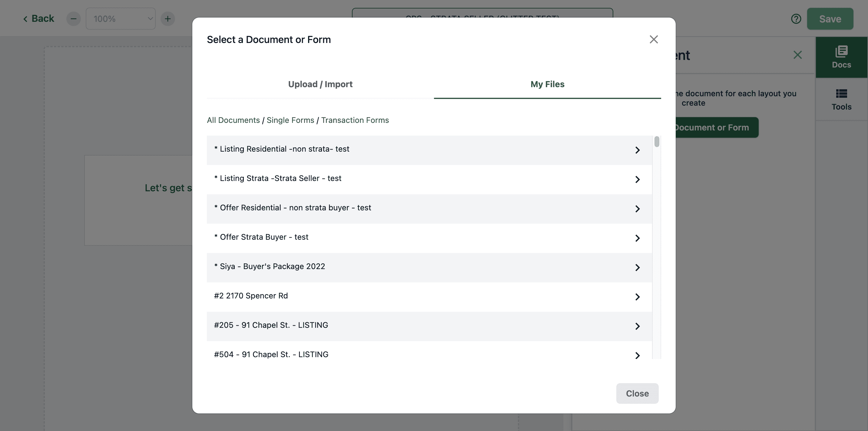Switch to the Upload / Import tab
This screenshot has width=868, height=431.
click(x=320, y=84)
